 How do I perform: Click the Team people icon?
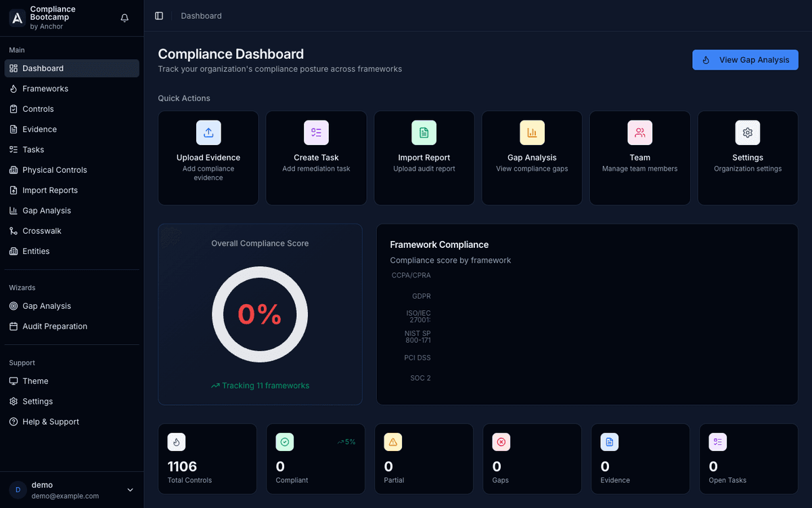[640, 133]
